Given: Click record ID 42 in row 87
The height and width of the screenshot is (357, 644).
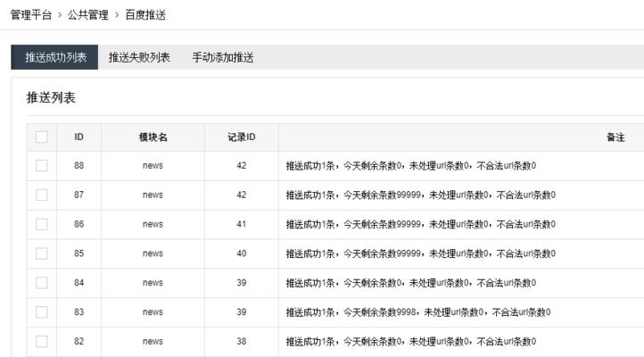Looking at the screenshot, I should (242, 195).
